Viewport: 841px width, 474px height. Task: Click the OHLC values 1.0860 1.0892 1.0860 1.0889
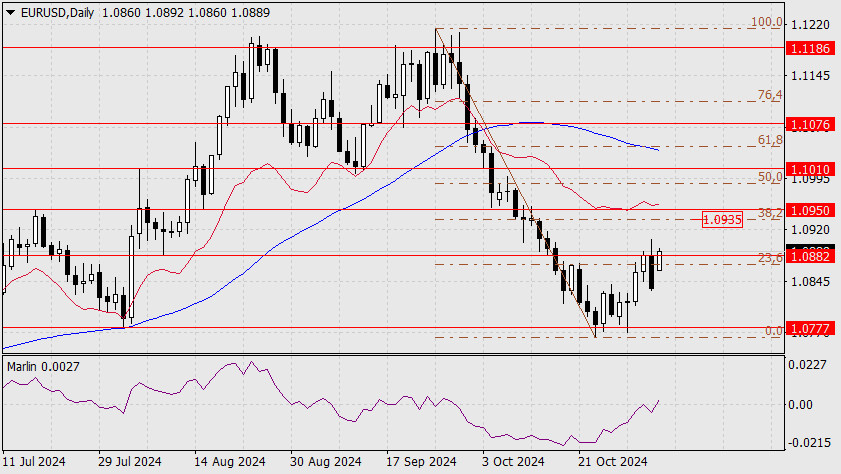(x=186, y=13)
